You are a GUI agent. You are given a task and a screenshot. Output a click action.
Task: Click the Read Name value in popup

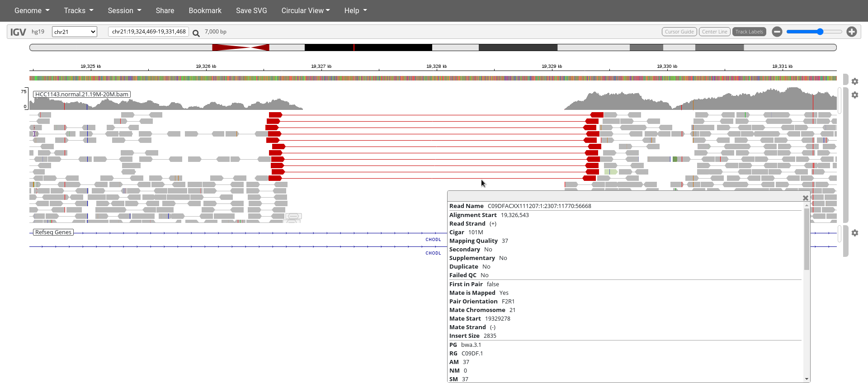click(539, 206)
